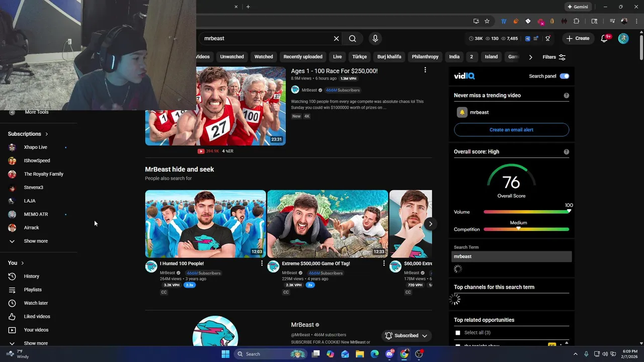Screen dimensions: 644x362
Task: Click the mrbeast alert bell icon in vidIQ
Action: coord(462,112)
